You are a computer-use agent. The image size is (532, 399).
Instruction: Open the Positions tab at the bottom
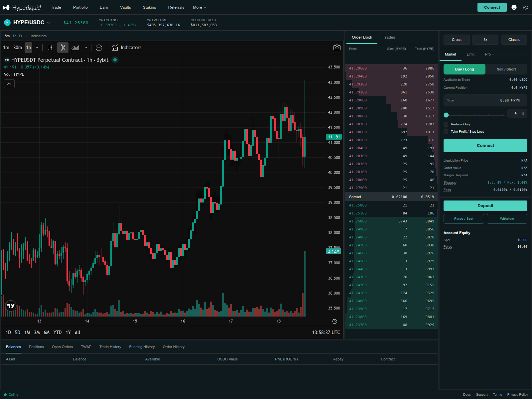(x=36, y=347)
